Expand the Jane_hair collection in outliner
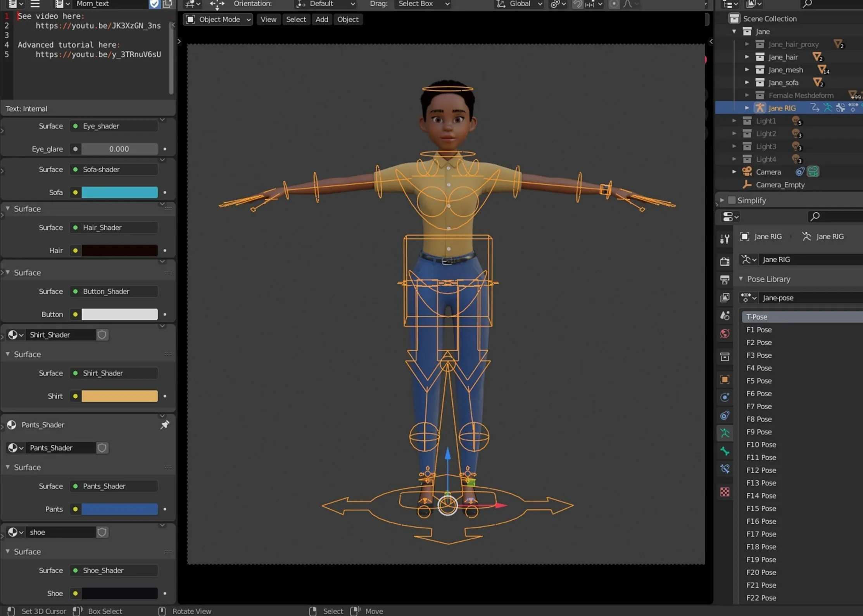Viewport: 863px width, 616px height. pos(746,57)
